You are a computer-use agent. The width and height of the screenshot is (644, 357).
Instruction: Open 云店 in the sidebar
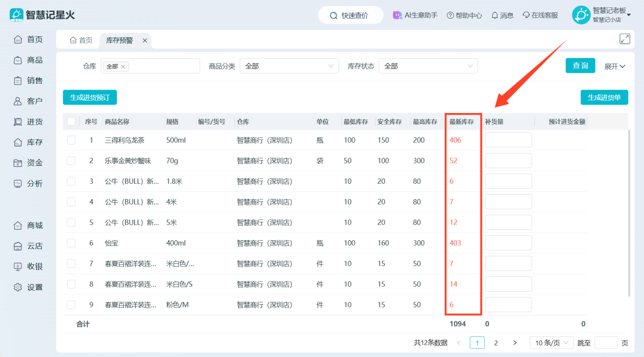(28, 246)
